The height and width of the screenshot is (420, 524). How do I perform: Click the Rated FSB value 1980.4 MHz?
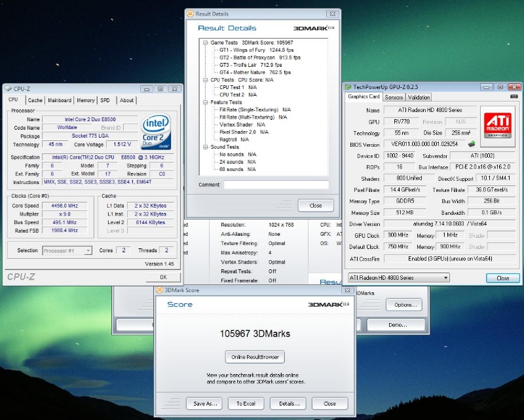click(64, 231)
